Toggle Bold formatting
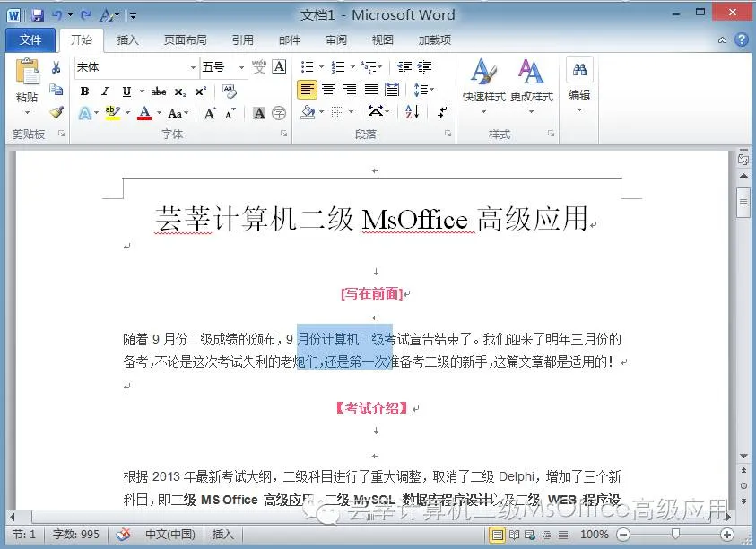Screen dimensions: 756x549 pos(85,91)
